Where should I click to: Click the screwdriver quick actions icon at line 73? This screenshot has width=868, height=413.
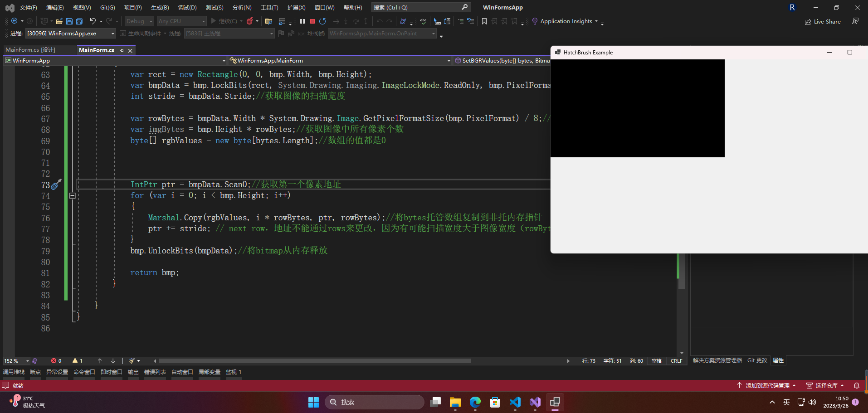coord(56,184)
